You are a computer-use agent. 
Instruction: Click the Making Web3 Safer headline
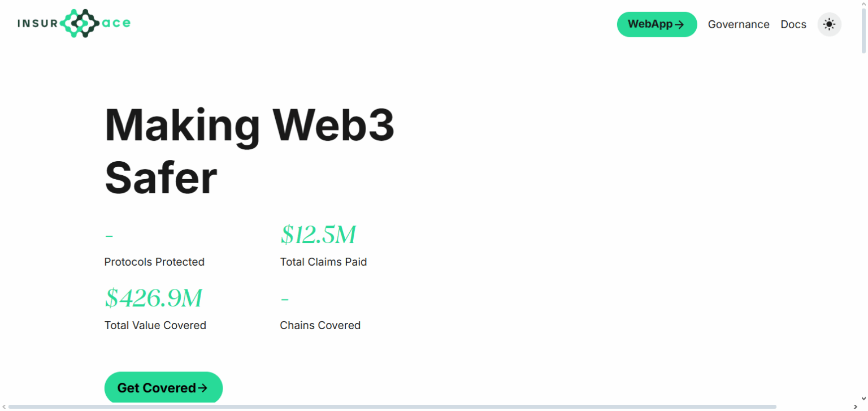coord(249,152)
